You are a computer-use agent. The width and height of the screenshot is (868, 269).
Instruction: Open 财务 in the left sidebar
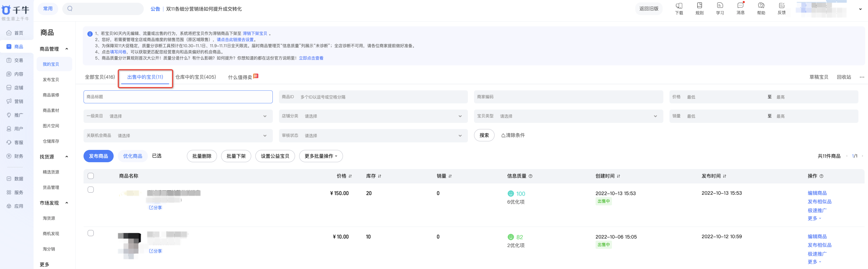point(15,156)
